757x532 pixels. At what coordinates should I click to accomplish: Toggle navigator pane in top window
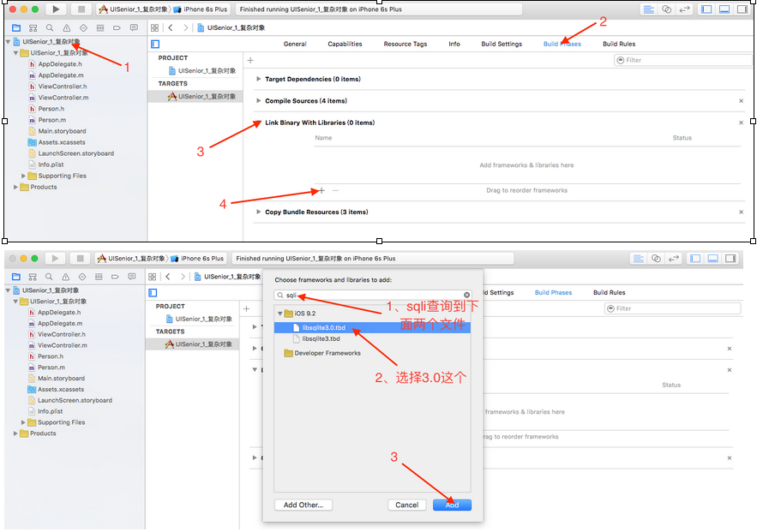tap(706, 9)
